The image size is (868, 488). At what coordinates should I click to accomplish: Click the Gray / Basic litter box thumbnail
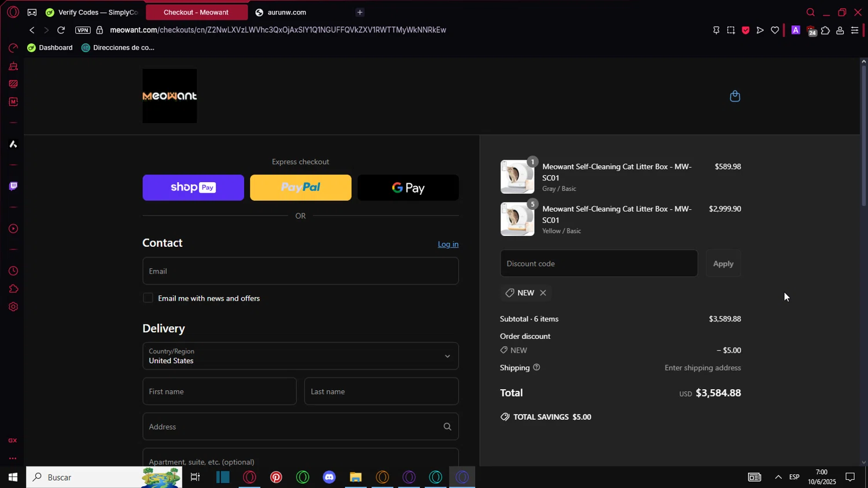(x=517, y=176)
